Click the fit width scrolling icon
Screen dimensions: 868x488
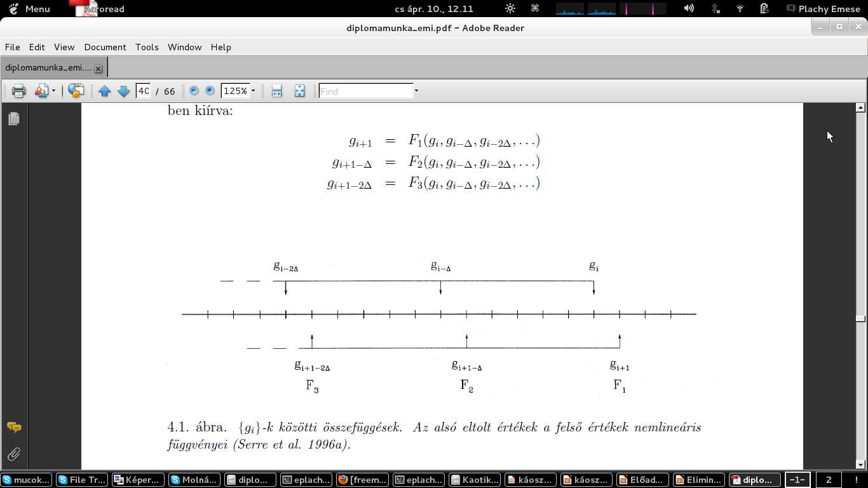point(276,91)
